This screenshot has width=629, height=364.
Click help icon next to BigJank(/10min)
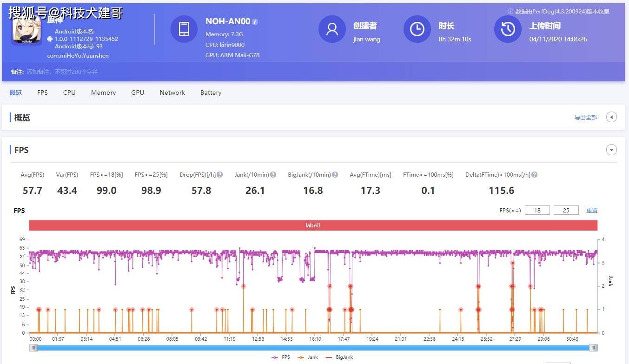pyautogui.click(x=335, y=175)
